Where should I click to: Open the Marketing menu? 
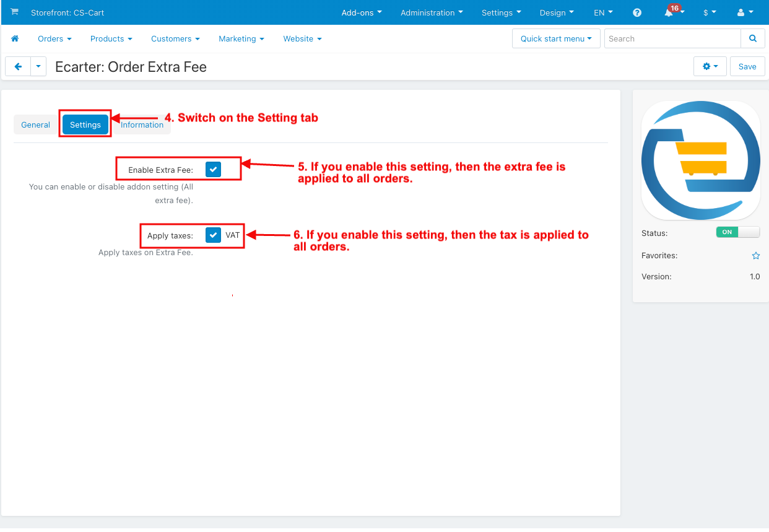(x=241, y=38)
